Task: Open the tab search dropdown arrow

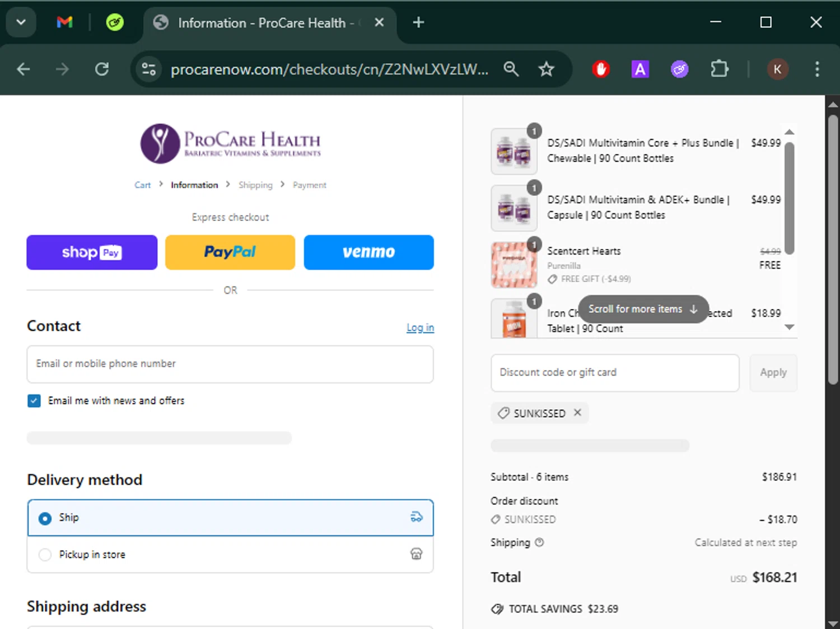Action: click(21, 22)
